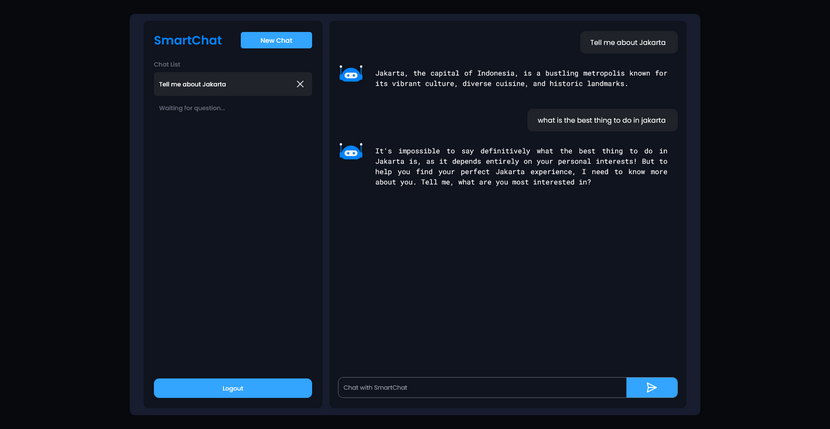Click the reply starting 'It's impossible to say'

[x=521, y=166]
